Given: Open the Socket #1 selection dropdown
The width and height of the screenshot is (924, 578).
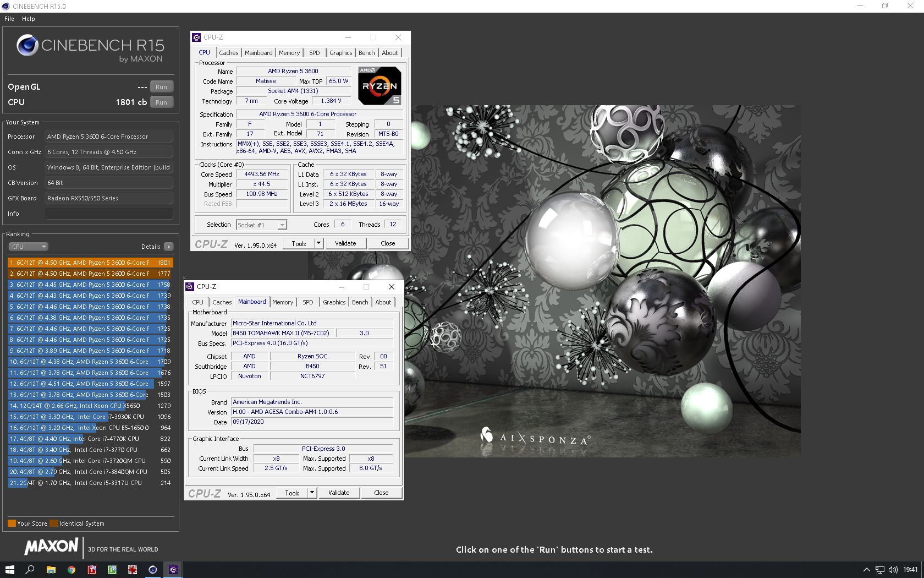Looking at the screenshot, I should 262,225.
